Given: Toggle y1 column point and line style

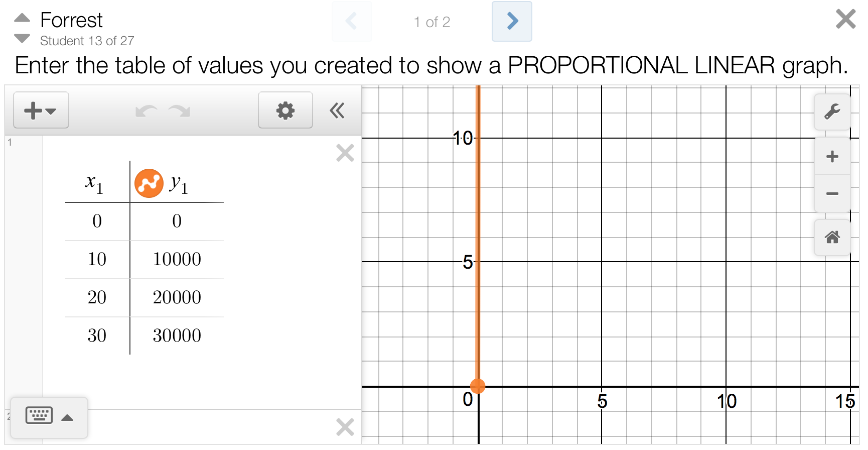Looking at the screenshot, I should (149, 183).
